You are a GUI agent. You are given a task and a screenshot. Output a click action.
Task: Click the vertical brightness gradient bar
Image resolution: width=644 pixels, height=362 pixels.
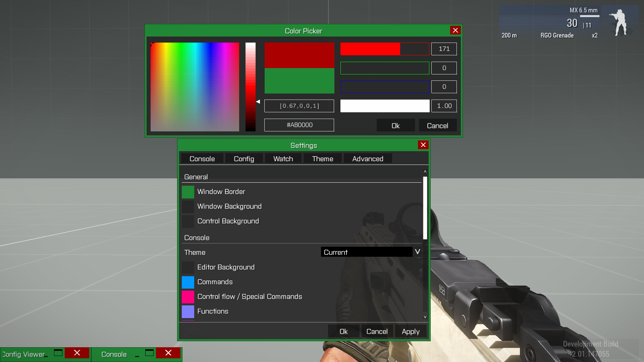tap(251, 87)
